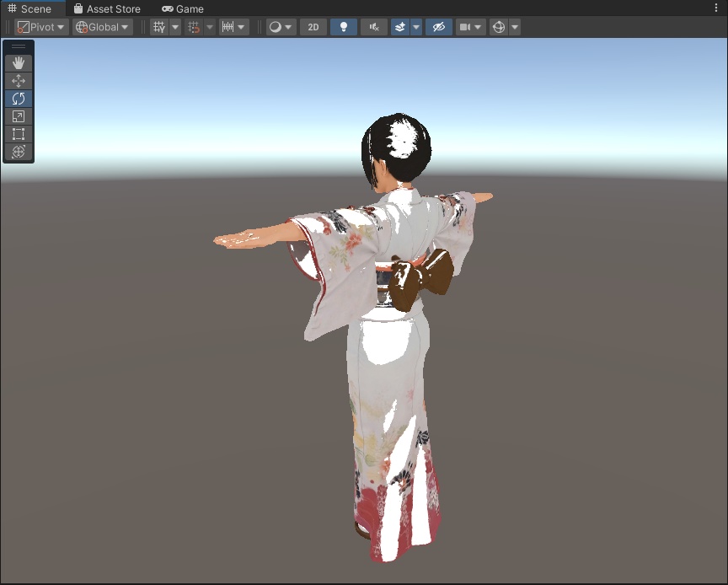Screen dimensions: 728x585
Task: Open the Pivot mode dropdown
Action: click(x=40, y=26)
